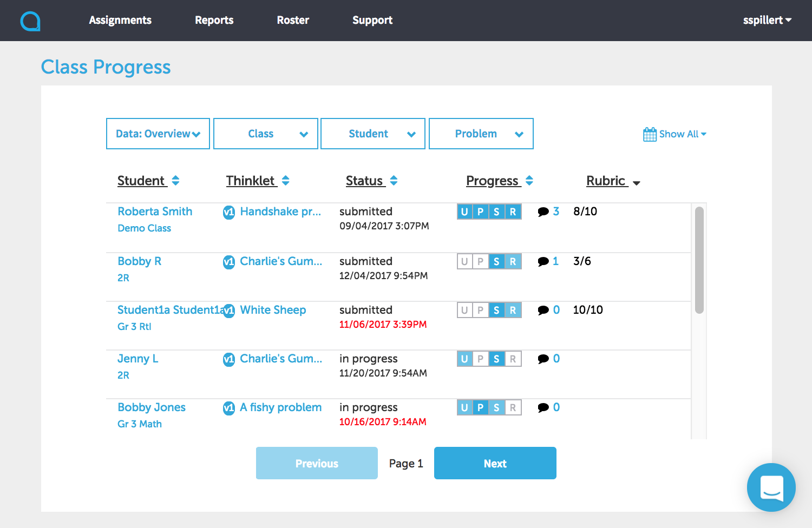
Task: Click the S progress box for Bobby R
Action: pyautogui.click(x=496, y=261)
